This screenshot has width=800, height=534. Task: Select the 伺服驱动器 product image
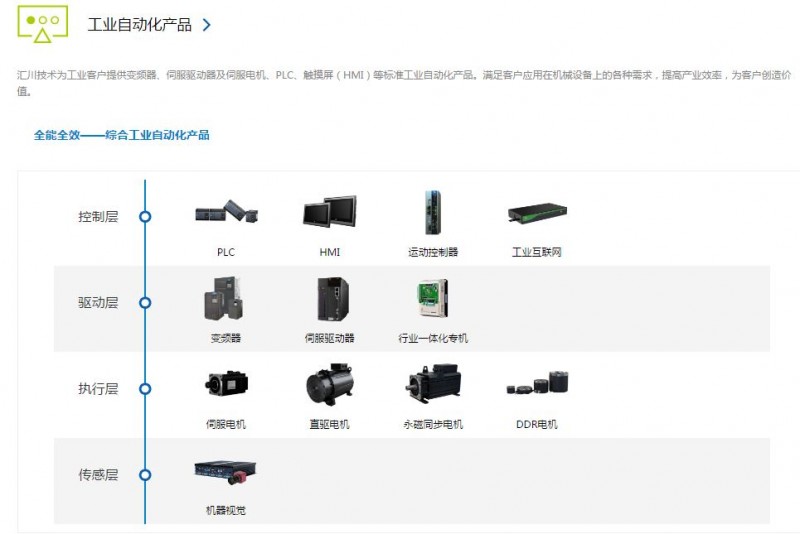pyautogui.click(x=333, y=299)
